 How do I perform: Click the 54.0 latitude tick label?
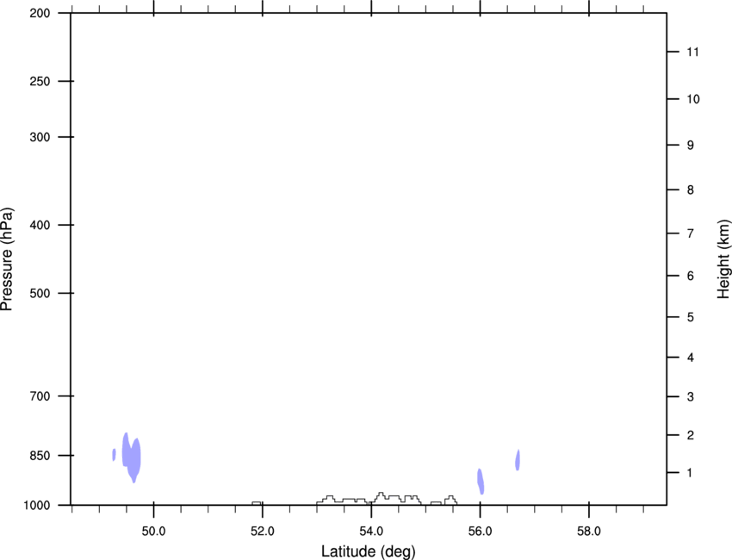point(371,530)
